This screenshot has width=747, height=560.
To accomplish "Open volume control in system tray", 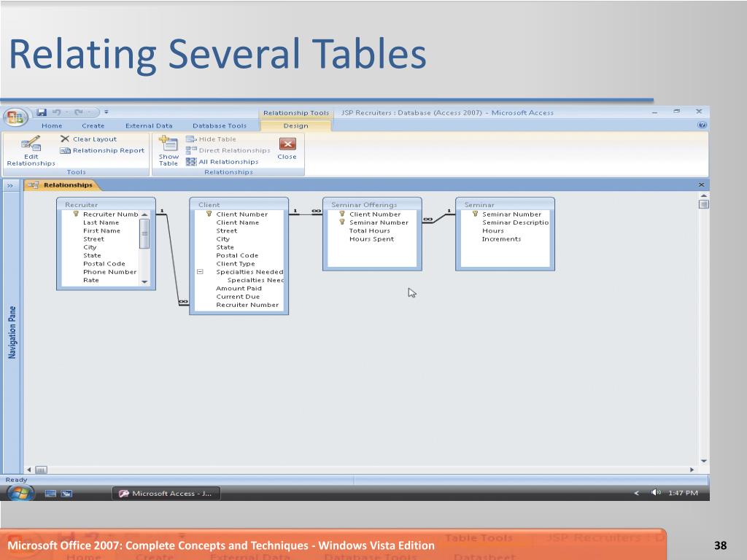I will pos(656,492).
